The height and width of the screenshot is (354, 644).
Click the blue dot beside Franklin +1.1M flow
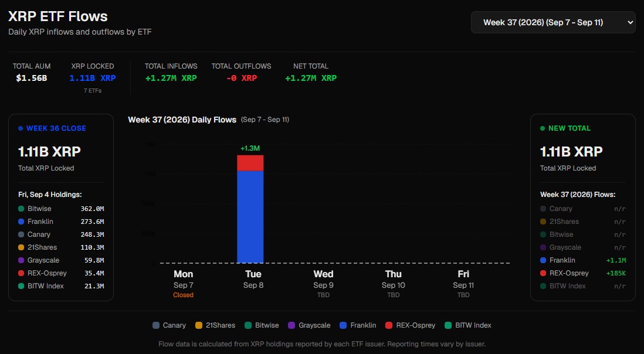(543, 260)
